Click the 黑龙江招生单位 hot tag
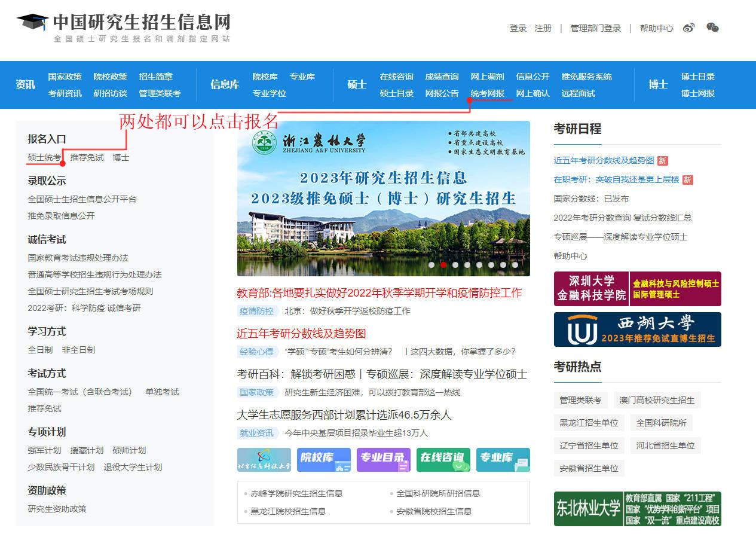Image resolution: width=756 pixels, height=534 pixels. tap(589, 423)
